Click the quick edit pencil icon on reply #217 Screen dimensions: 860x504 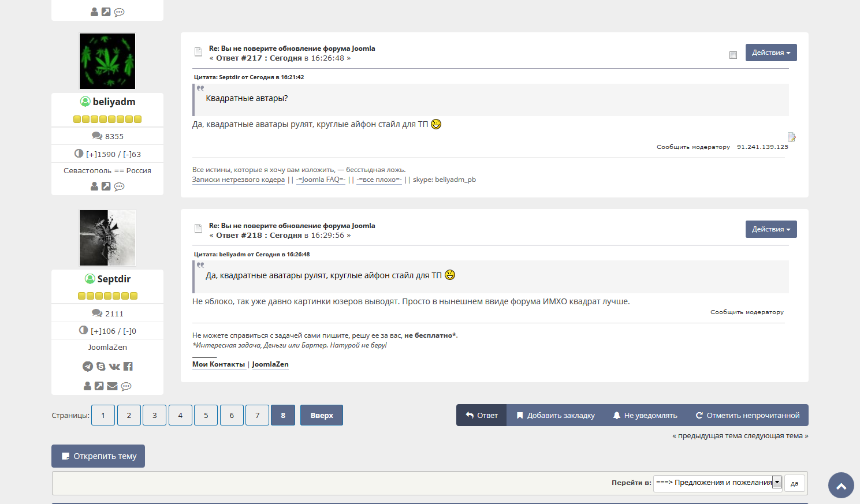(791, 137)
